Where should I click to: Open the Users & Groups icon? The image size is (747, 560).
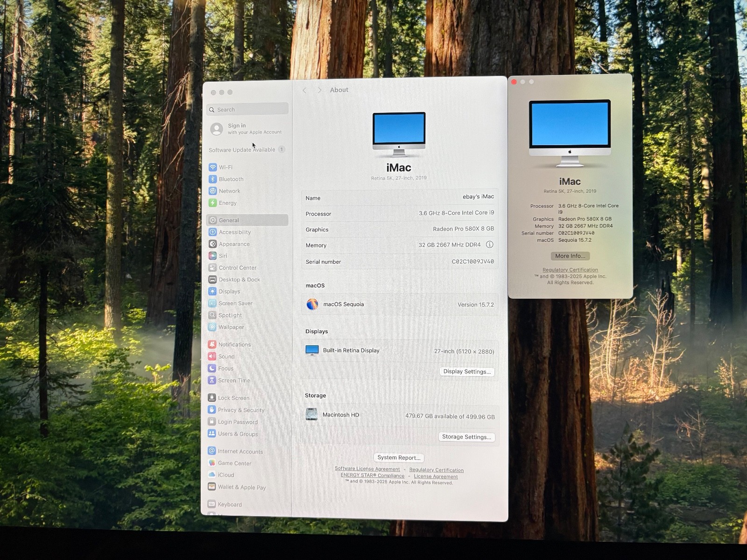tap(211, 434)
